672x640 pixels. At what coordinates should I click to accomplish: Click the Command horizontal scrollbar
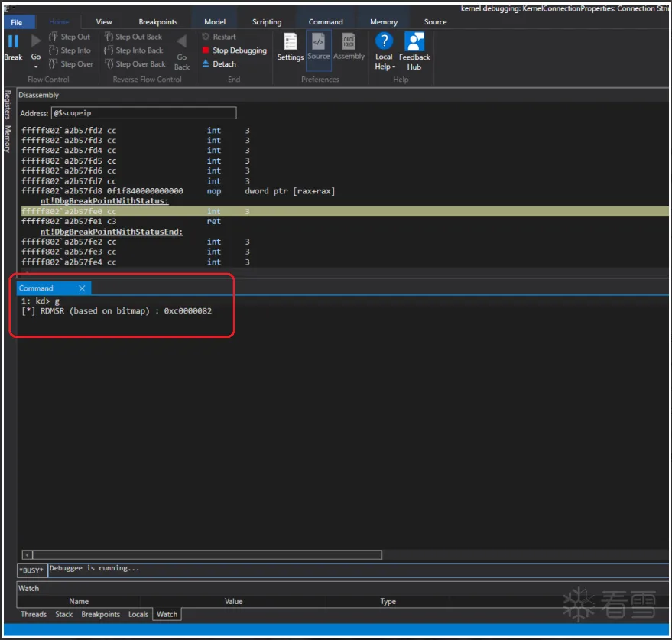[x=207, y=555]
